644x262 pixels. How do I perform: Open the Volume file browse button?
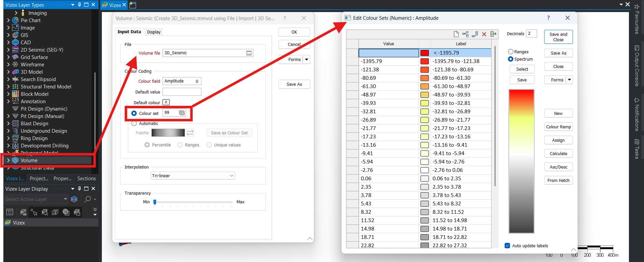249,53
